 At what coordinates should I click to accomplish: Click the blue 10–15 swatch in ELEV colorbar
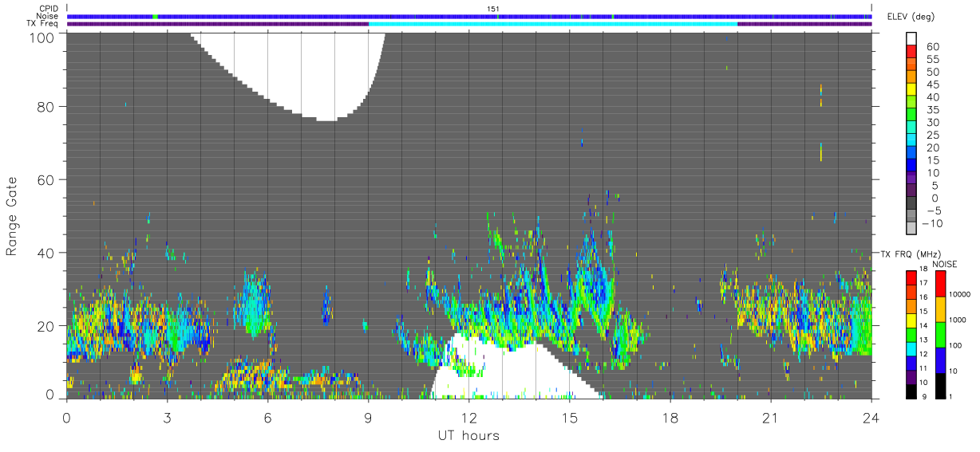point(912,166)
